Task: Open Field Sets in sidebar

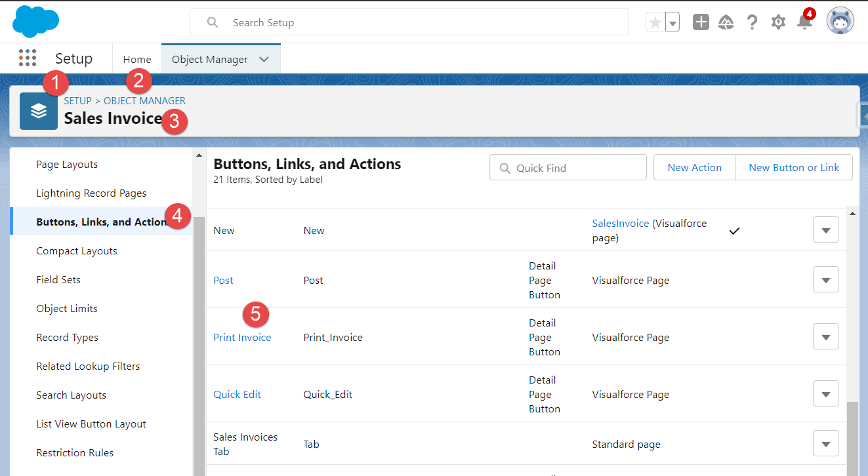Action: [58, 280]
